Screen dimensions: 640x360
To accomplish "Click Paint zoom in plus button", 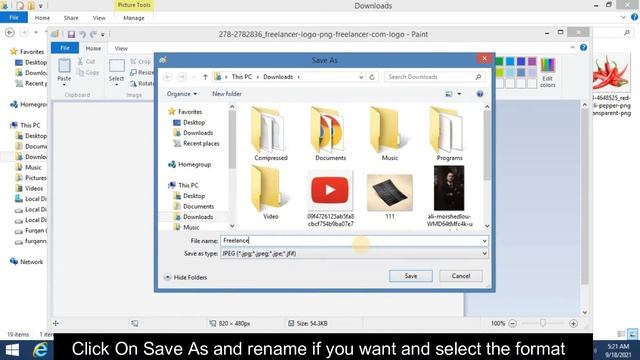I will [x=573, y=323].
